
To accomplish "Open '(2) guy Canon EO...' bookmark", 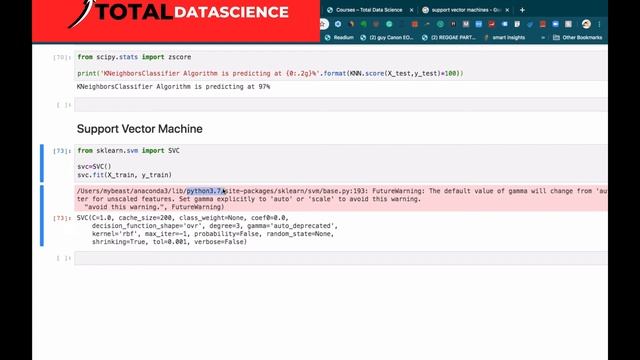I will [x=387, y=38].
